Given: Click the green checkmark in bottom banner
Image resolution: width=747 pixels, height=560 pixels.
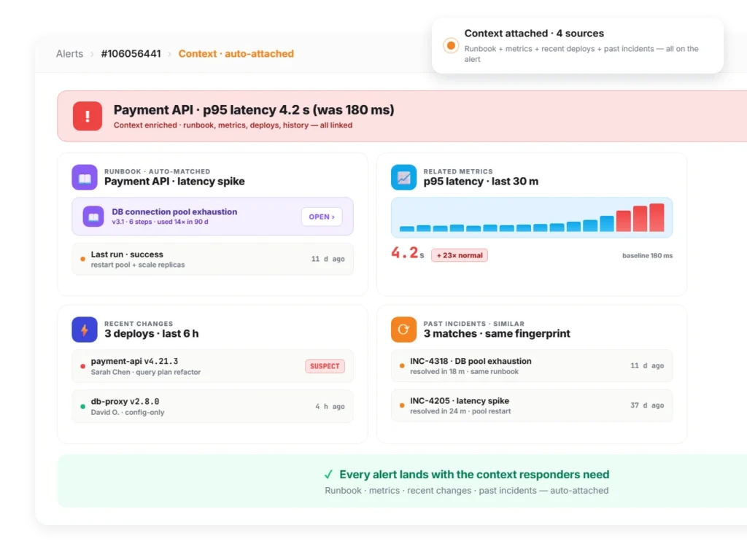Looking at the screenshot, I should pos(328,475).
